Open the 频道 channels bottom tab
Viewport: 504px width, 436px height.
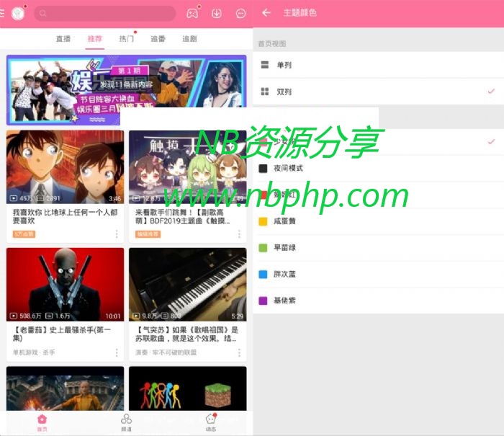(126, 422)
